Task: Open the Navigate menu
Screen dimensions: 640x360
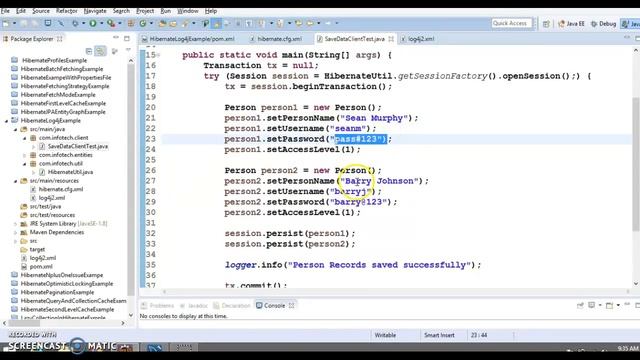Action: click(95, 11)
